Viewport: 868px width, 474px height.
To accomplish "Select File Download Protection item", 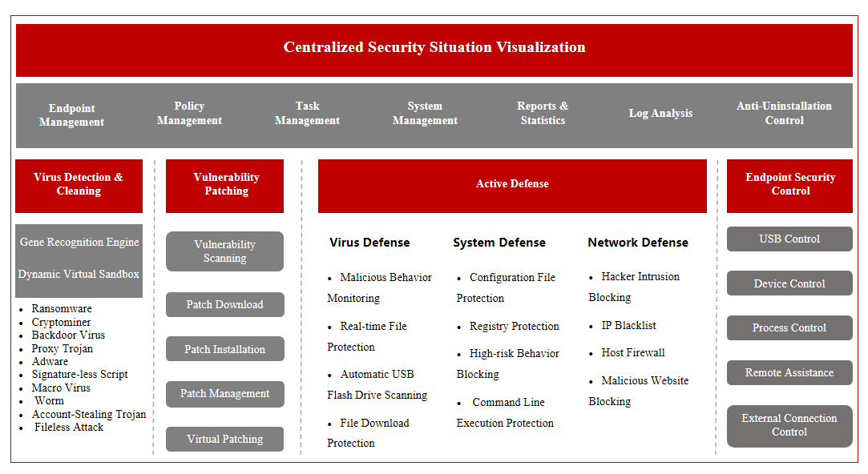I will tap(368, 433).
